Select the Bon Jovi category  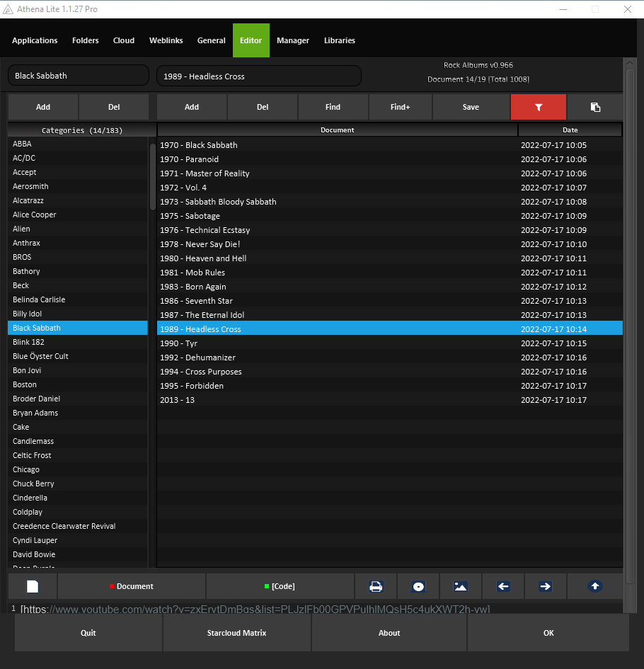pos(78,370)
